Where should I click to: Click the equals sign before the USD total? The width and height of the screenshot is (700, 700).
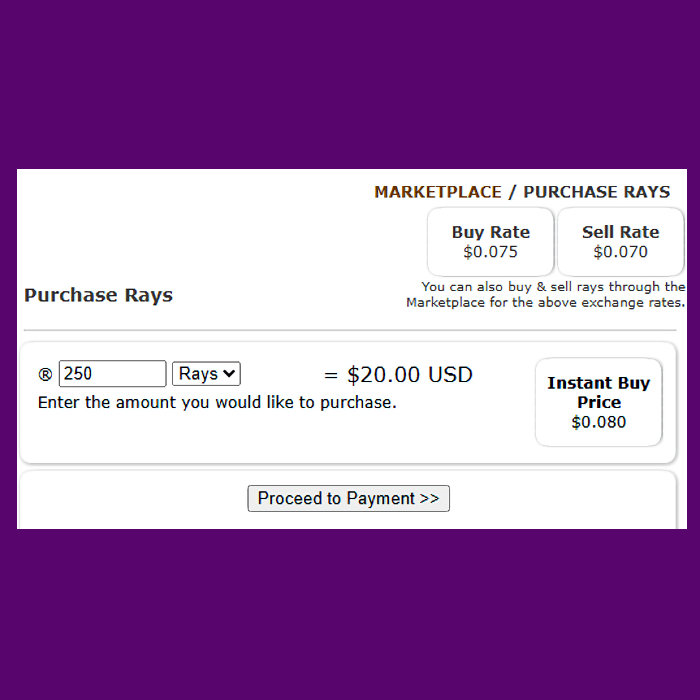[331, 376]
